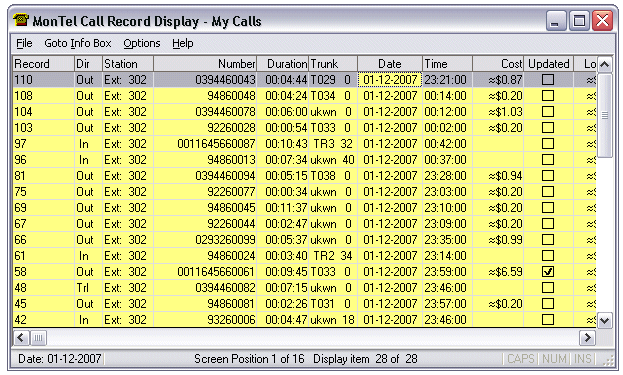Click duration 00:07:34 cell
The image size is (623, 375).
[282, 159]
